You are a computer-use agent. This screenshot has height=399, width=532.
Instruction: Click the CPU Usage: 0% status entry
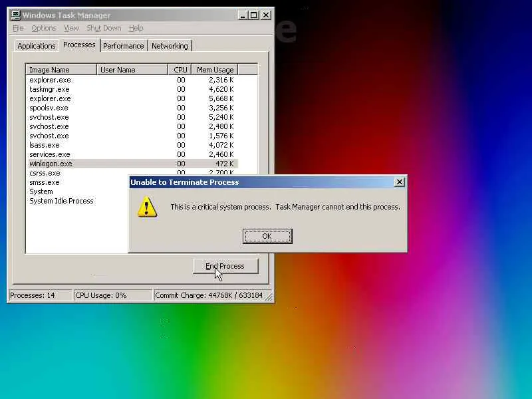[112, 295]
